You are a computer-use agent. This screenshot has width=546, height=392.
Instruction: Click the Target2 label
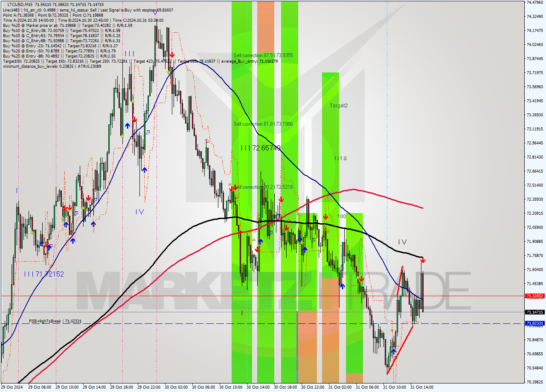pyautogui.click(x=339, y=105)
